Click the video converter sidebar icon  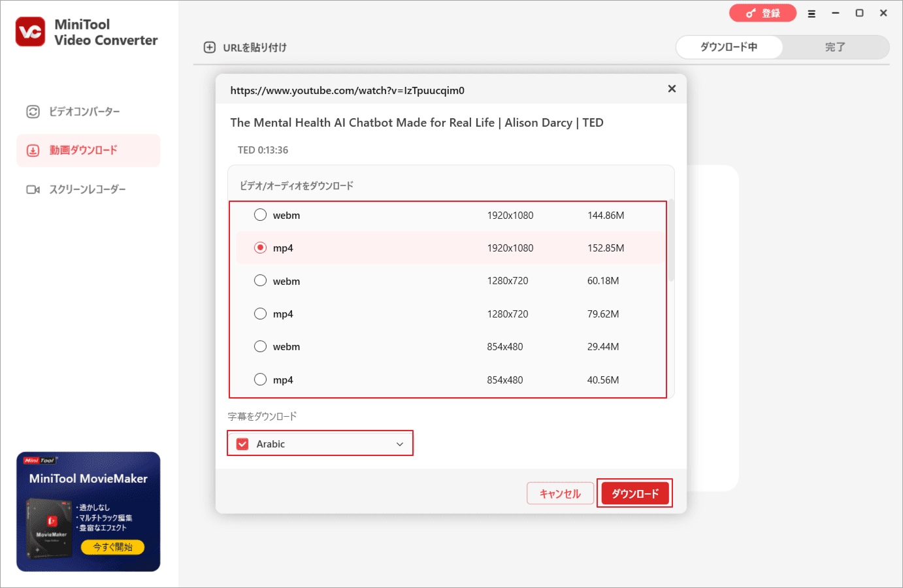pyautogui.click(x=33, y=112)
